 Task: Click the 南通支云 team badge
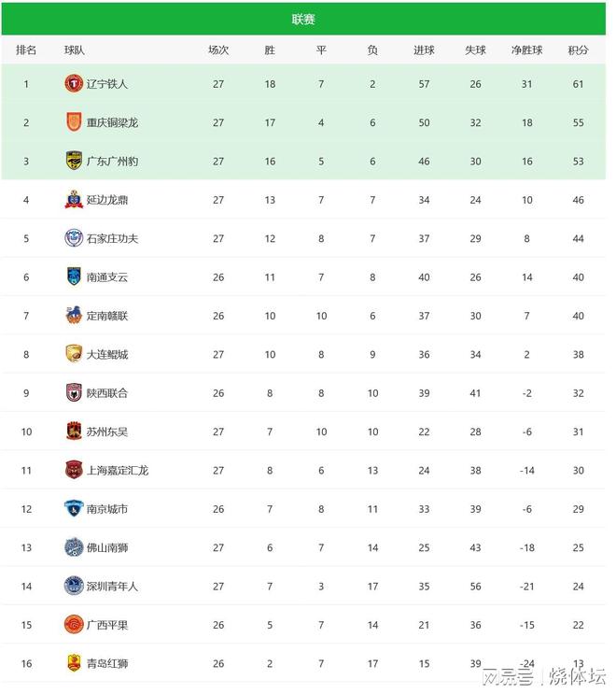click(x=73, y=276)
